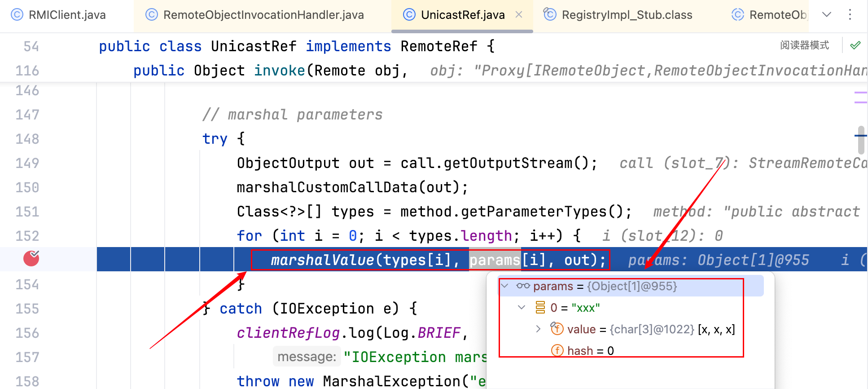
Task: Open the hidden tabs dropdown chevron
Action: click(x=826, y=15)
